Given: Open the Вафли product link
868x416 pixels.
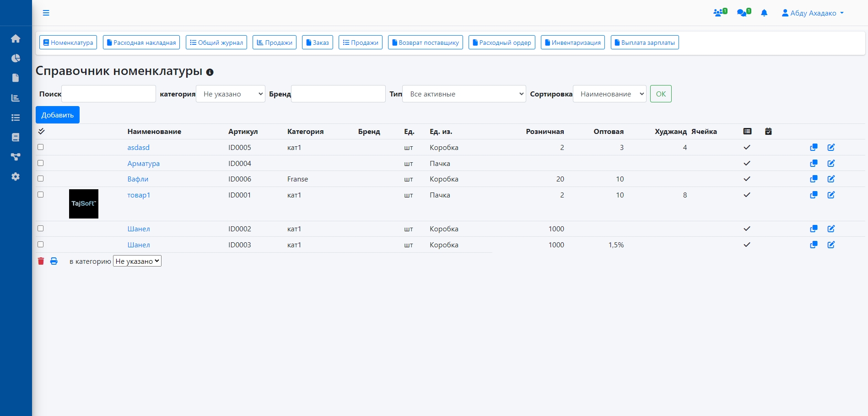Looking at the screenshot, I should pos(138,179).
